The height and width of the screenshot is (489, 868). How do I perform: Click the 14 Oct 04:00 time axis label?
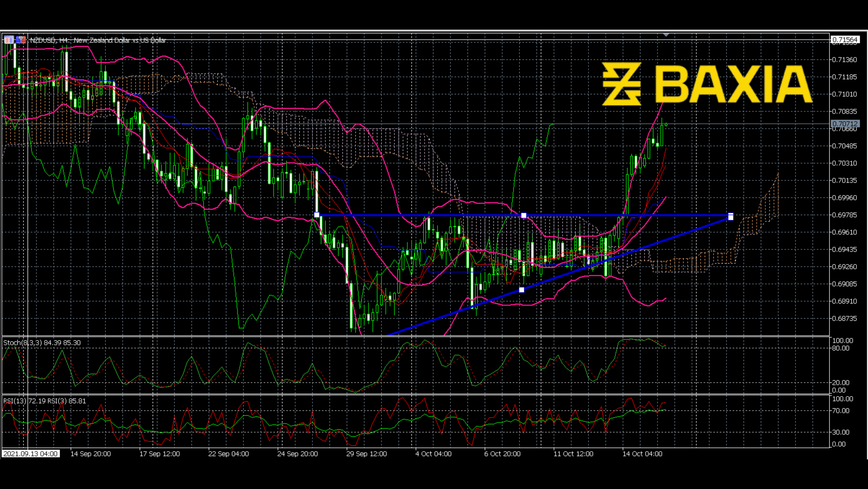coord(642,454)
